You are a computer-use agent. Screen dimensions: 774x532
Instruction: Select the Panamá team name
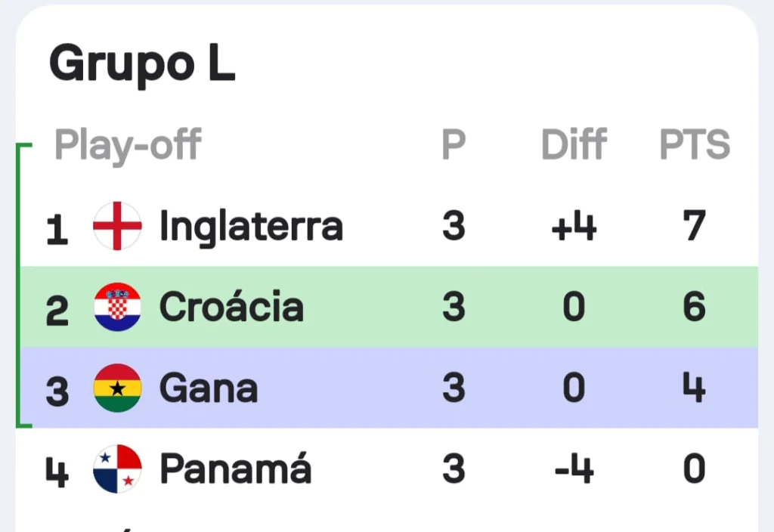[x=236, y=468]
